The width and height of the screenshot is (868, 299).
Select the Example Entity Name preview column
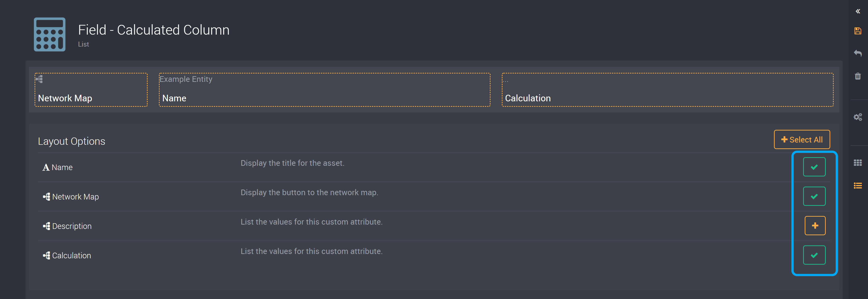325,90
